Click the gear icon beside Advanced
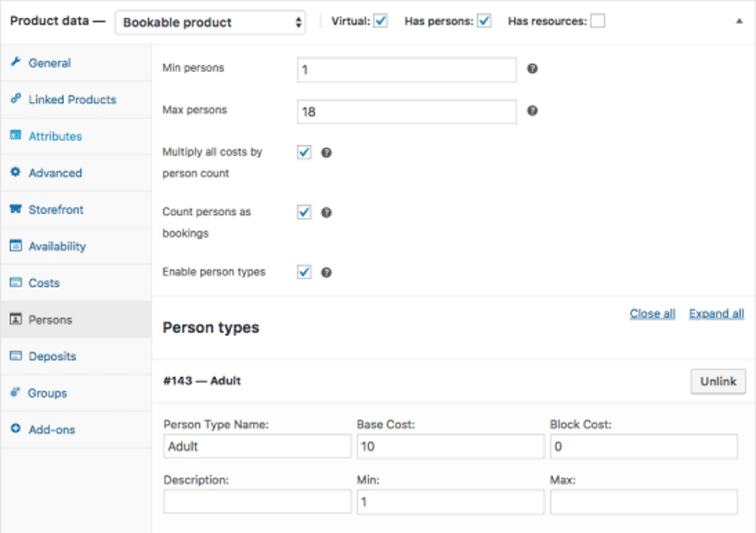This screenshot has height=533, width=756. [x=15, y=173]
